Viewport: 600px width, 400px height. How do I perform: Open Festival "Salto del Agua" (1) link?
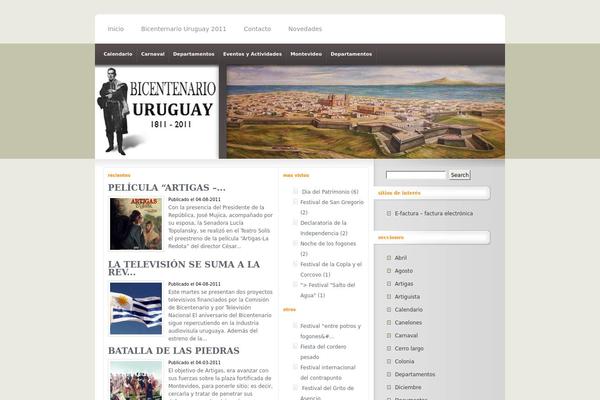click(328, 290)
